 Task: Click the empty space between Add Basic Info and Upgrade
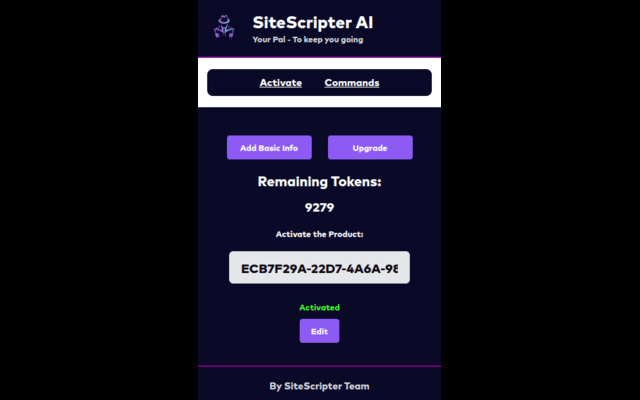[320, 147]
